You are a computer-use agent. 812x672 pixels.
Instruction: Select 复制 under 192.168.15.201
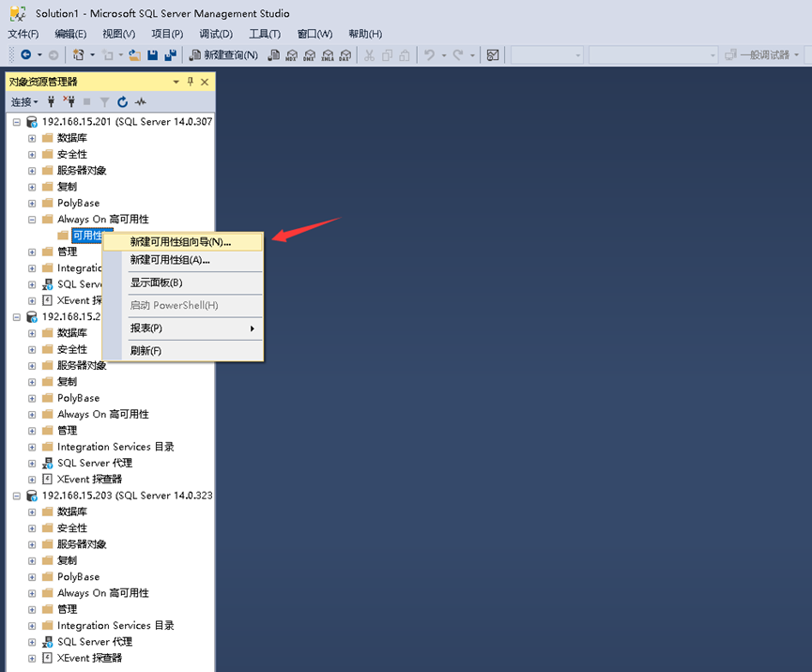pos(68,187)
